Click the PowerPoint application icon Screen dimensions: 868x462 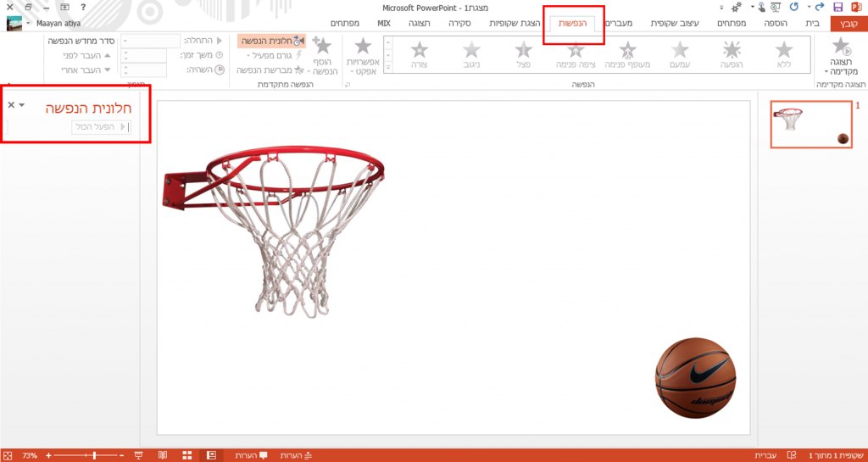[856, 7]
